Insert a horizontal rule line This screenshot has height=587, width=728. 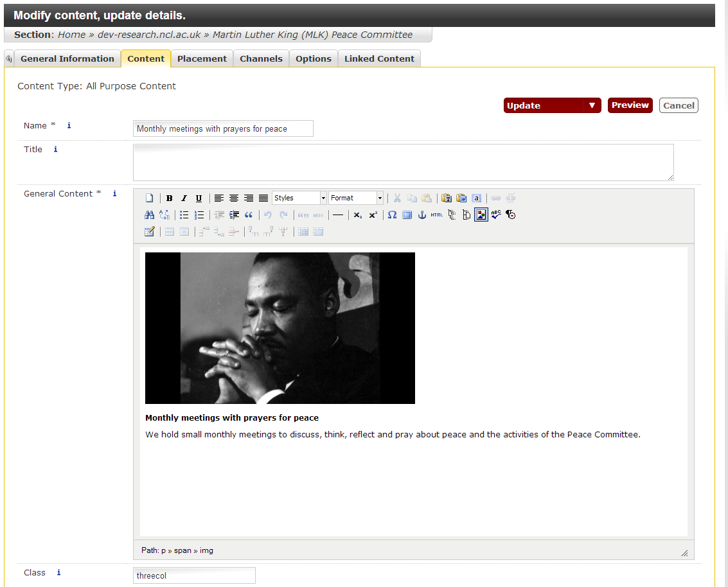337,215
